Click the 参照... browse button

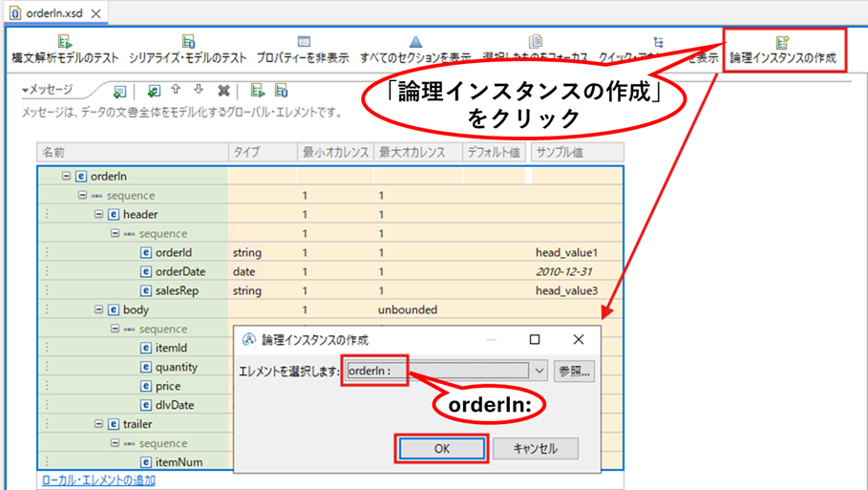click(x=574, y=371)
